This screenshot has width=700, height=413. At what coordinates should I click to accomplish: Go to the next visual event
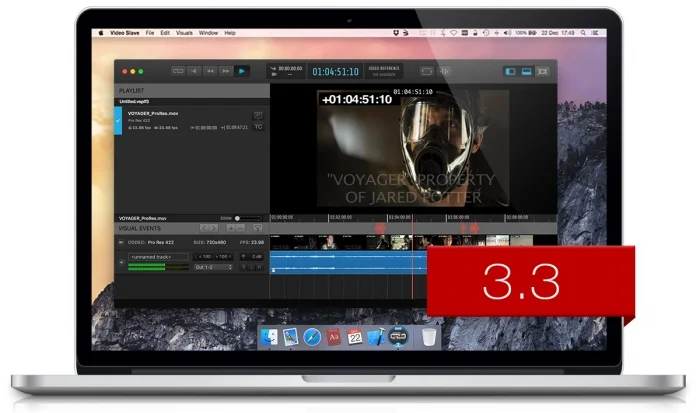[x=214, y=228]
